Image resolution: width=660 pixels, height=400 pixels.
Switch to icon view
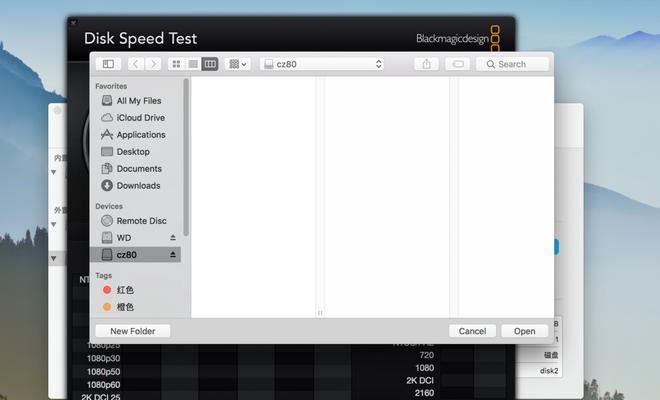[176, 64]
